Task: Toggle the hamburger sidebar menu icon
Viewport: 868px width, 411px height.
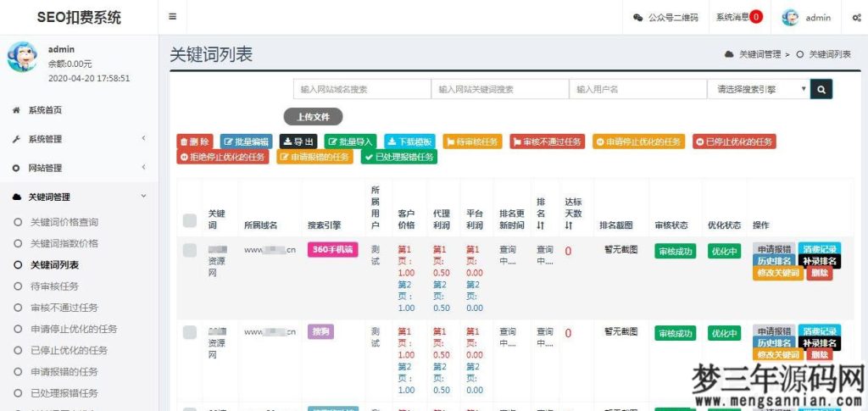Action: (173, 17)
